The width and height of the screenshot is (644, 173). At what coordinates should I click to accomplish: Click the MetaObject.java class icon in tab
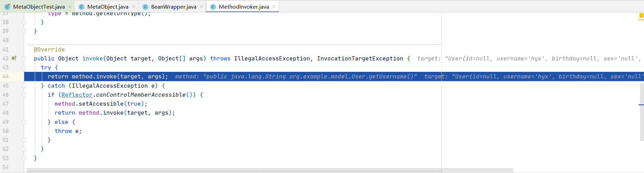click(x=81, y=7)
